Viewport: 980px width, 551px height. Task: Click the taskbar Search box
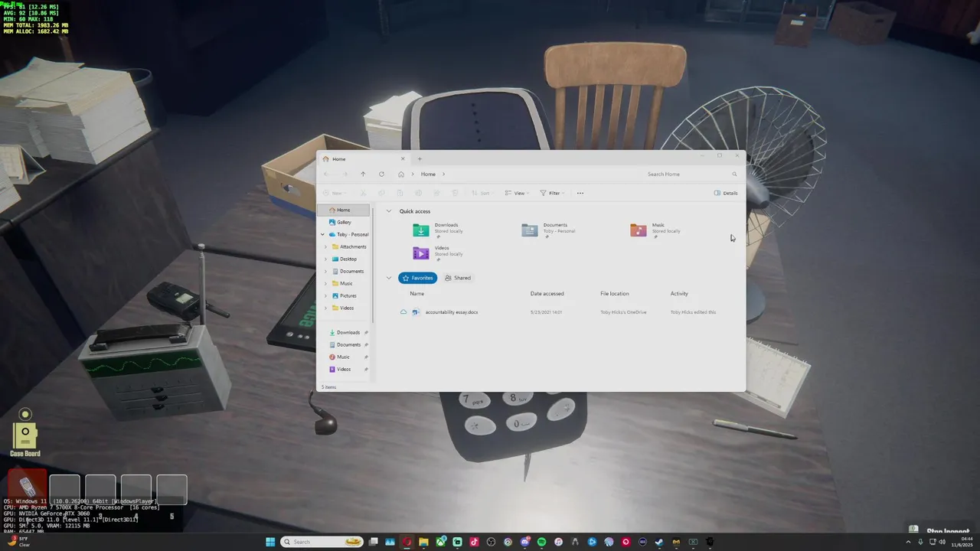coord(322,542)
